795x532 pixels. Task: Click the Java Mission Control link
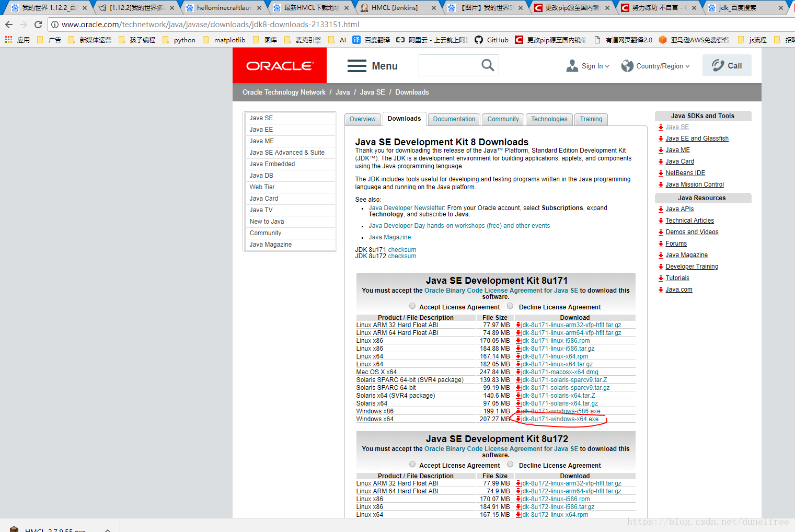coord(695,184)
